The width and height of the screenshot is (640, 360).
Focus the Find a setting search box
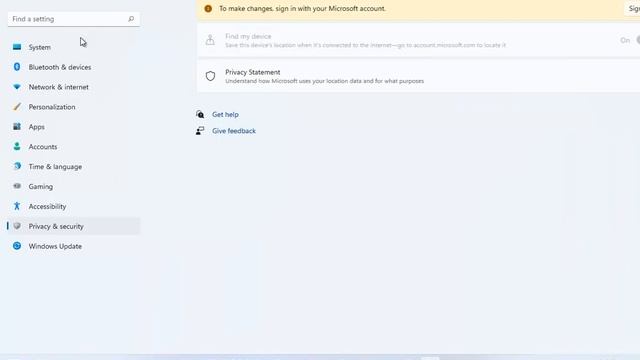pyautogui.click(x=73, y=19)
